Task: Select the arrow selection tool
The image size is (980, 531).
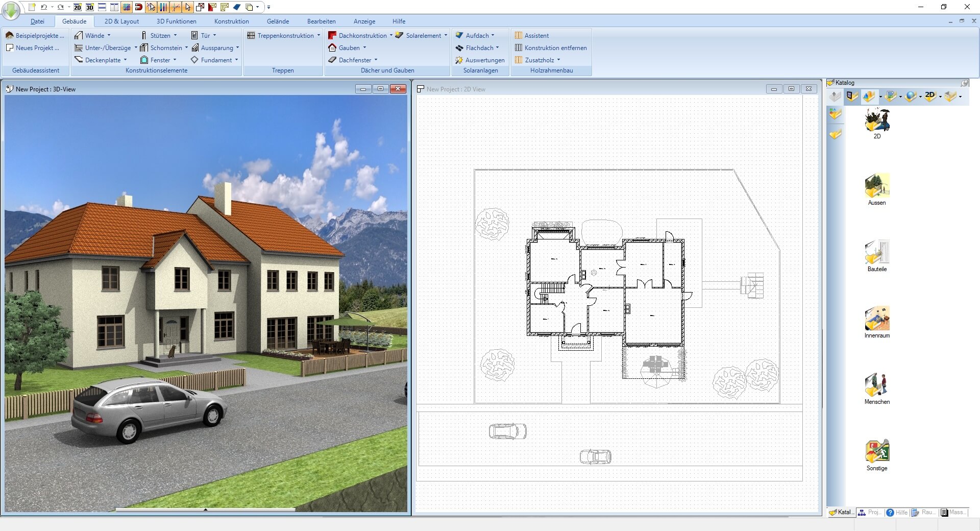Action: [188, 7]
